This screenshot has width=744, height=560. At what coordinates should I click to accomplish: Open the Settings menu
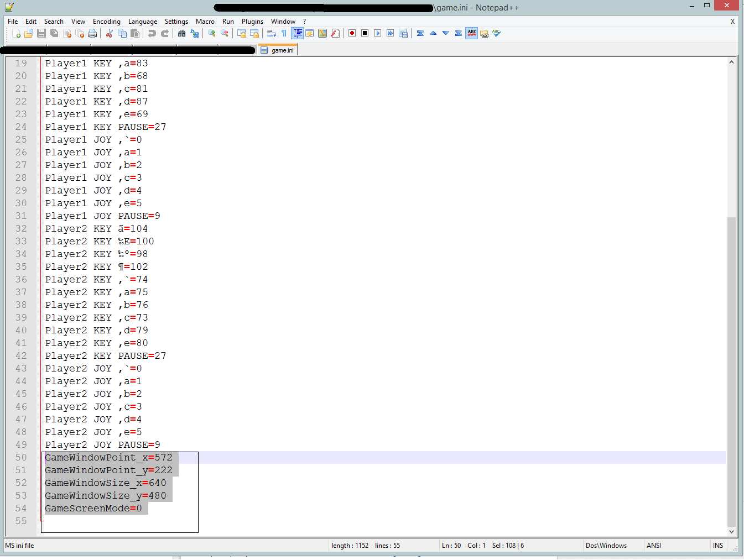[176, 22]
